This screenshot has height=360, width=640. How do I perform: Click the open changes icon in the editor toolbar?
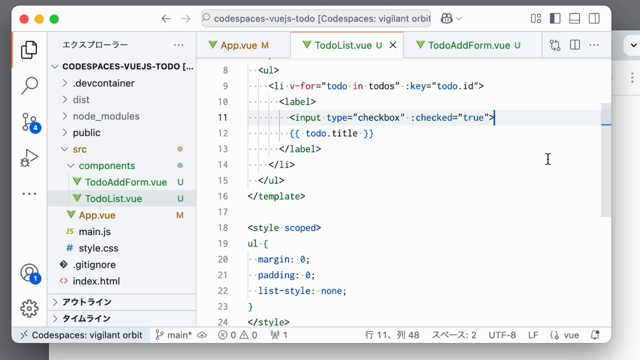[x=555, y=45]
